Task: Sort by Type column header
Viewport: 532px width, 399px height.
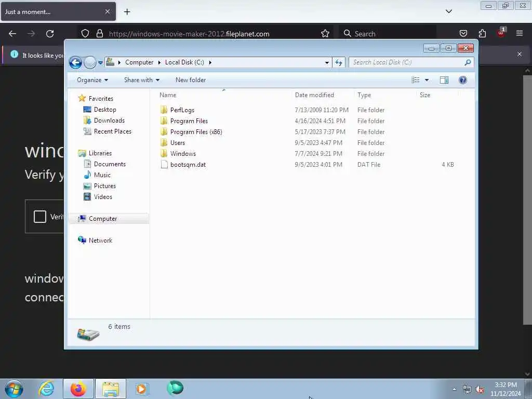Action: pos(364,95)
